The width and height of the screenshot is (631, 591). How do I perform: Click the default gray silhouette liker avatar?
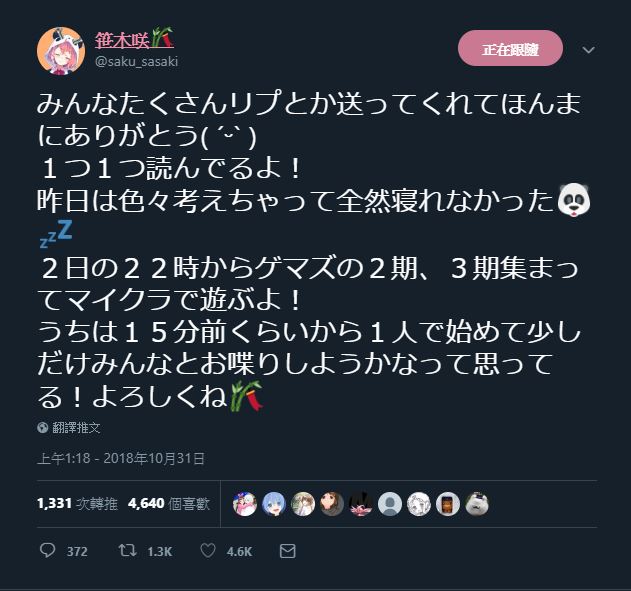(x=390, y=504)
